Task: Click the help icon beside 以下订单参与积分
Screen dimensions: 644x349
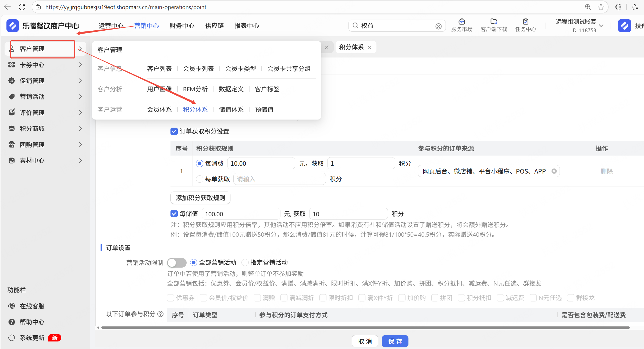Action: 161,314
